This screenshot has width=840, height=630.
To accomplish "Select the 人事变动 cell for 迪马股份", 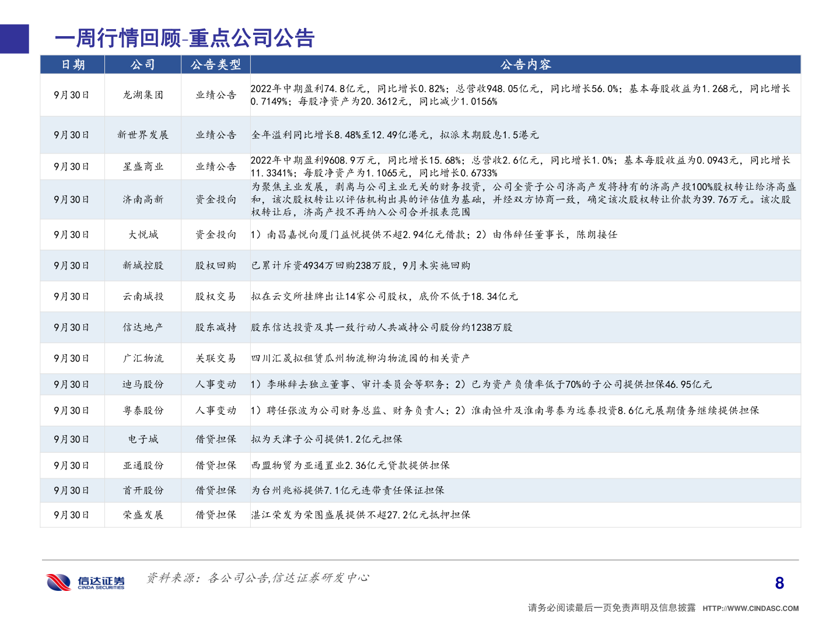I will coord(215,384).
